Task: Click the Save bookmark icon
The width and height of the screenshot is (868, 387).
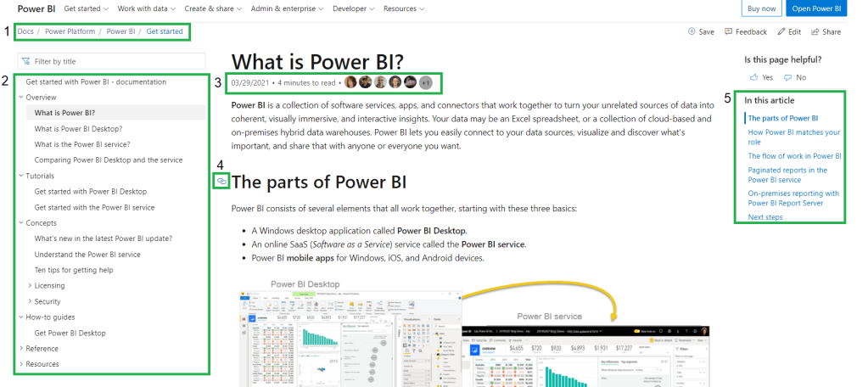Action: (x=692, y=31)
